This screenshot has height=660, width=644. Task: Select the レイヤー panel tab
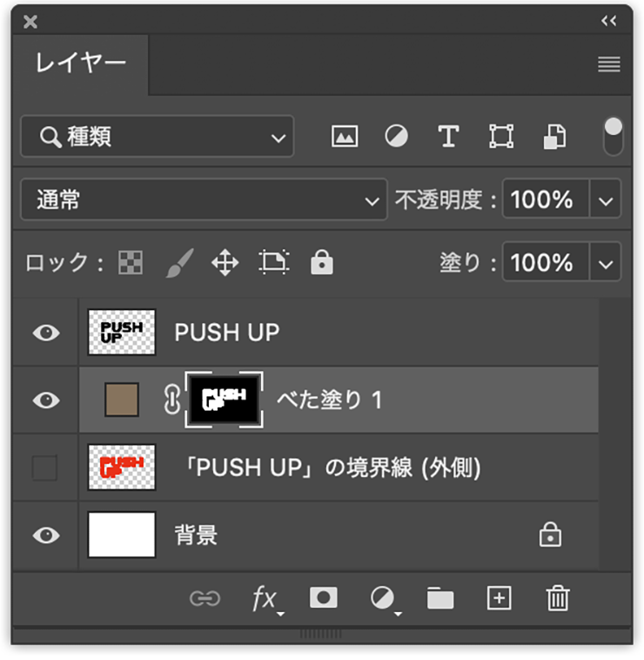[80, 64]
